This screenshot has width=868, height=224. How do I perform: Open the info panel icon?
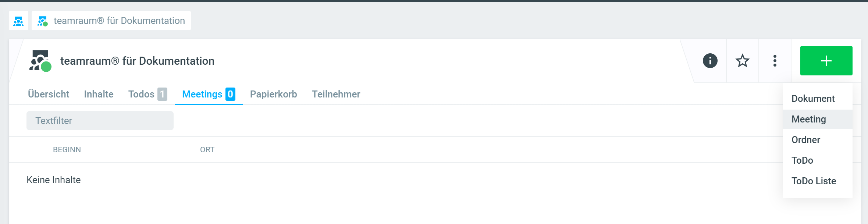coord(710,61)
